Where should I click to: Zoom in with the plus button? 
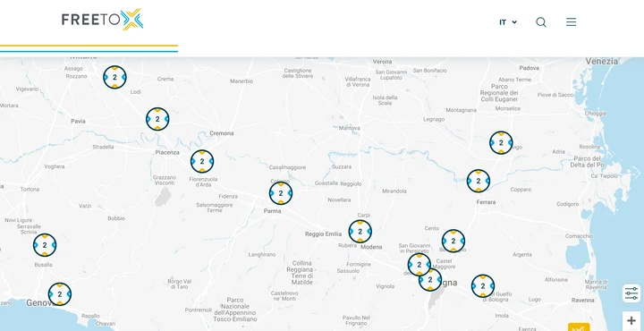click(631, 321)
